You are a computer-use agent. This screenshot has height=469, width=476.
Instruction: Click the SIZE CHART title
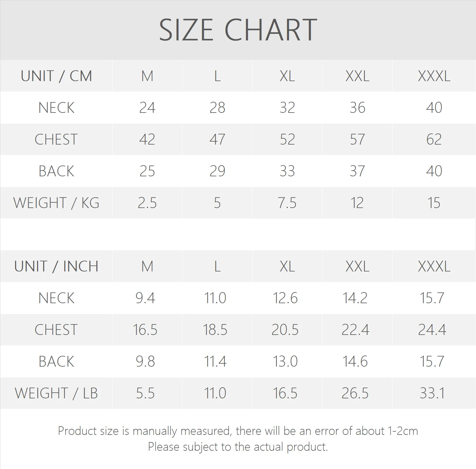click(238, 30)
